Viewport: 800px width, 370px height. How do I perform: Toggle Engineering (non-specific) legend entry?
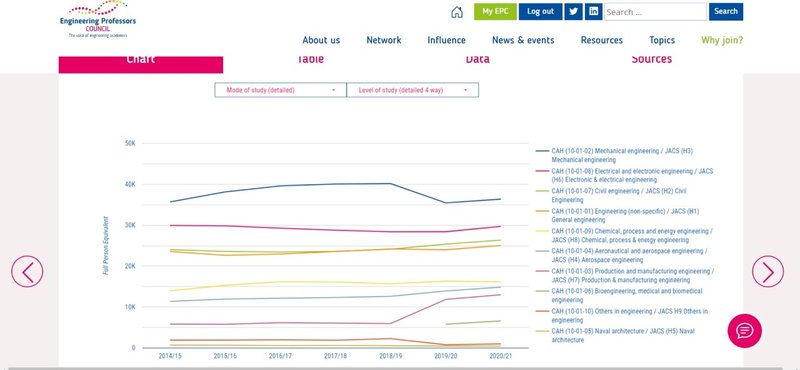(x=617, y=215)
